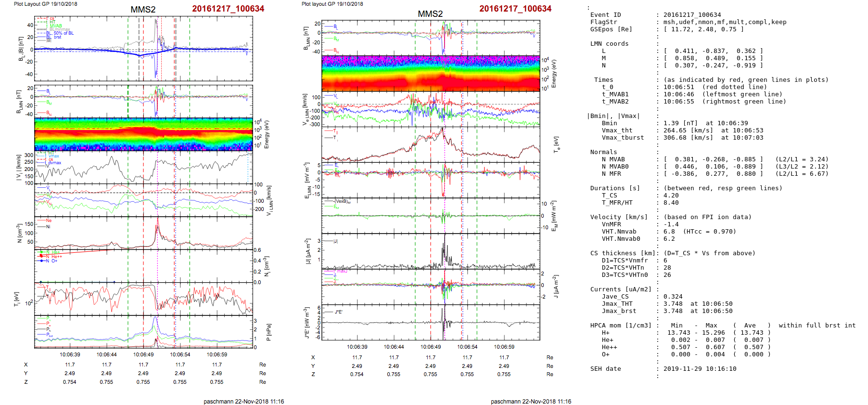Screen dimensions: 868x405
Task: Click the left plot top-left 'Plot Layout GP' text
Action: click(x=45, y=4)
